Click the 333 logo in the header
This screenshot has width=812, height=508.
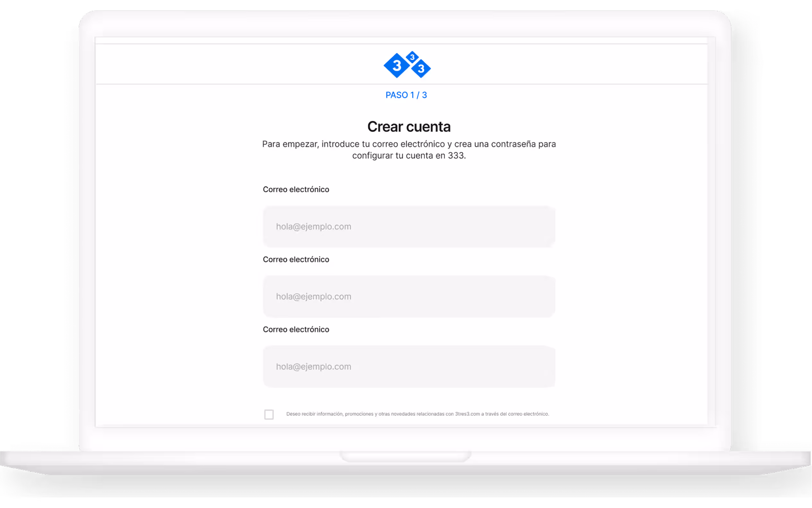tap(407, 65)
